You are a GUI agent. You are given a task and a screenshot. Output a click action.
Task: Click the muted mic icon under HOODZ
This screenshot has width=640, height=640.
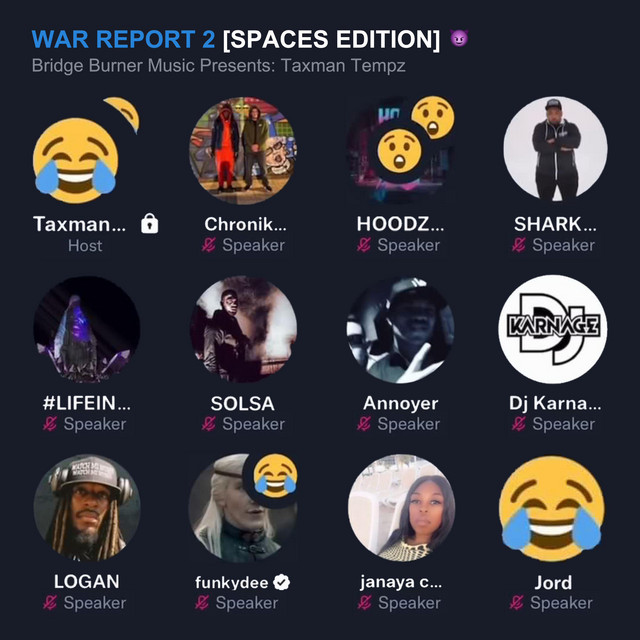pos(364,245)
